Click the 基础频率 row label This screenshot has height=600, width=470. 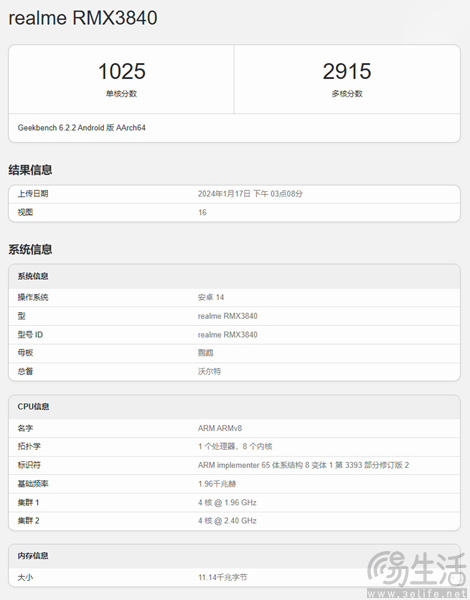tap(33, 484)
